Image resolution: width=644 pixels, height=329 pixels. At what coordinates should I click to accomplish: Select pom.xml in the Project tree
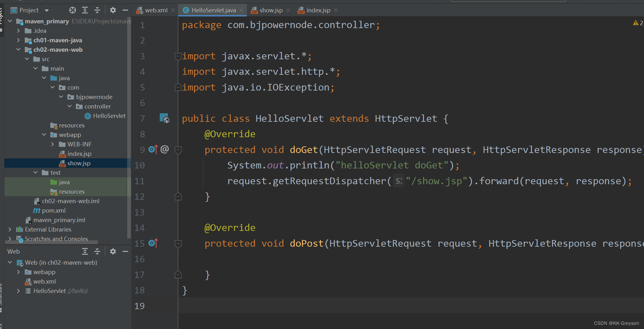[54, 210]
